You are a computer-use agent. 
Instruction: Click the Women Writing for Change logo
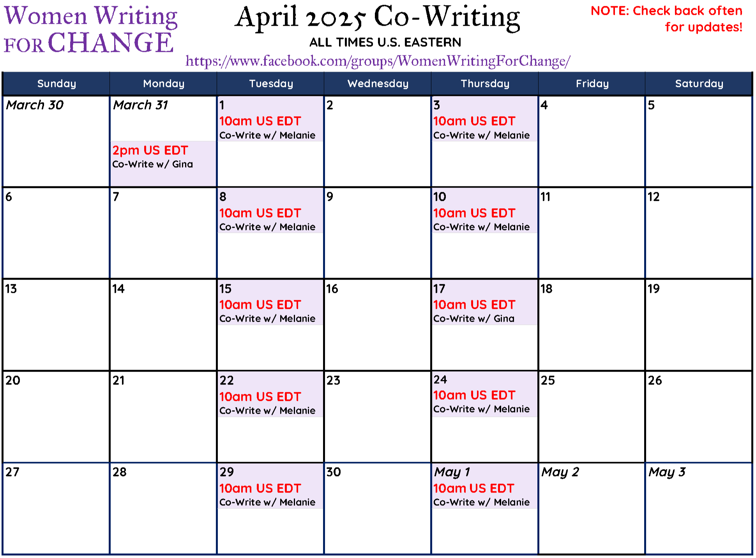tap(90, 29)
